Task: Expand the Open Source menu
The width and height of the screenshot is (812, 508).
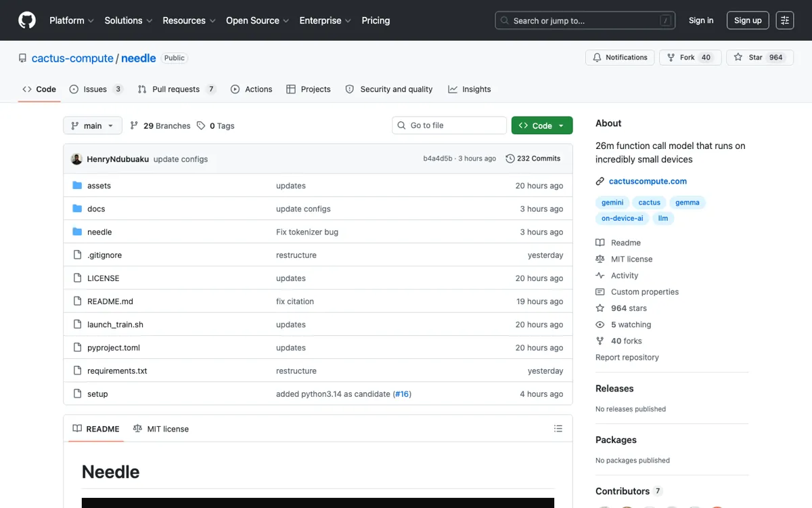Action: [257, 20]
